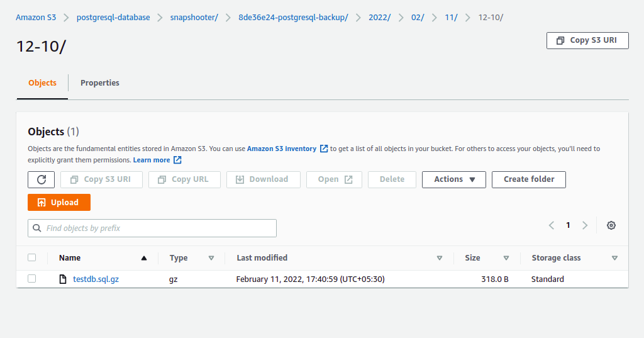The image size is (644, 338).
Task: Click the refresh objects icon button
Action: (x=41, y=179)
